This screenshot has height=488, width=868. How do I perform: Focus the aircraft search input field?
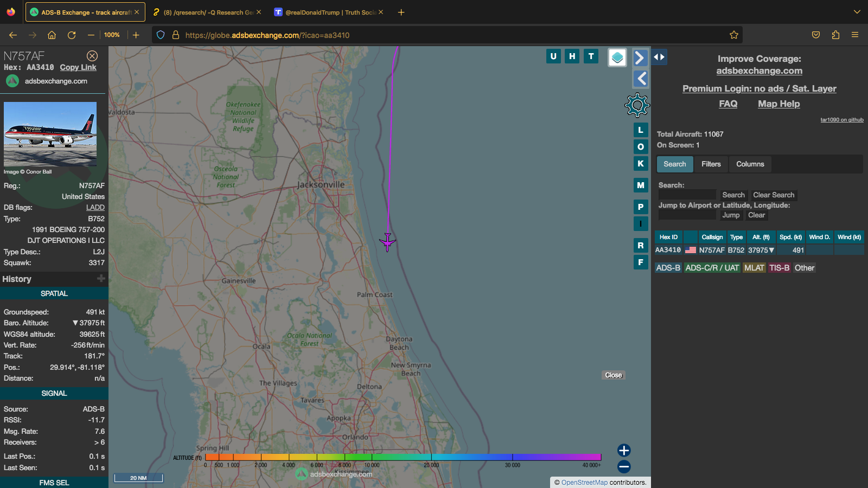(x=687, y=195)
